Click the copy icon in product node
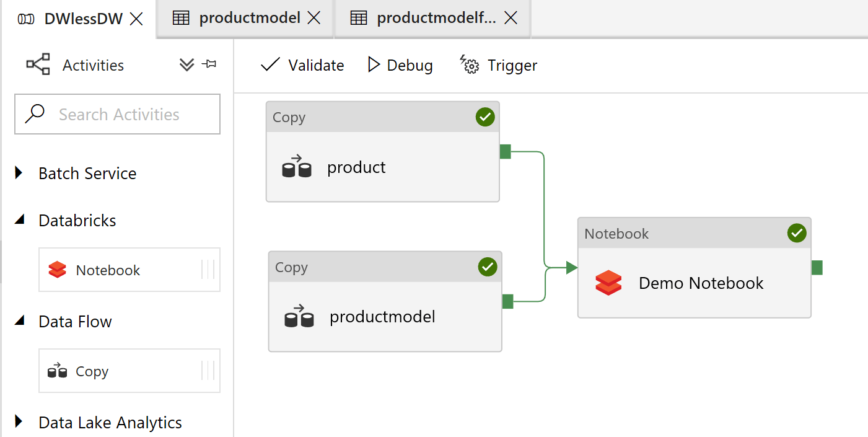This screenshot has width=868, height=437. [297, 167]
